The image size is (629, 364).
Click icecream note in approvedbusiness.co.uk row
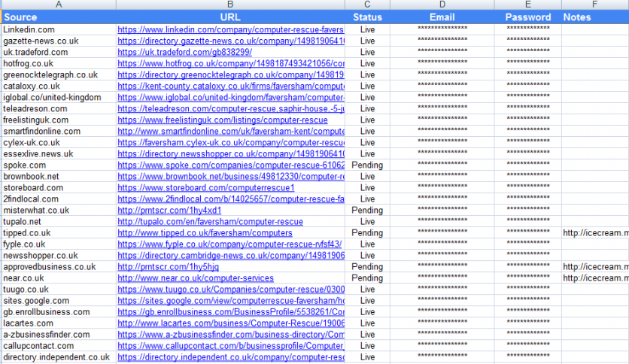click(x=595, y=266)
